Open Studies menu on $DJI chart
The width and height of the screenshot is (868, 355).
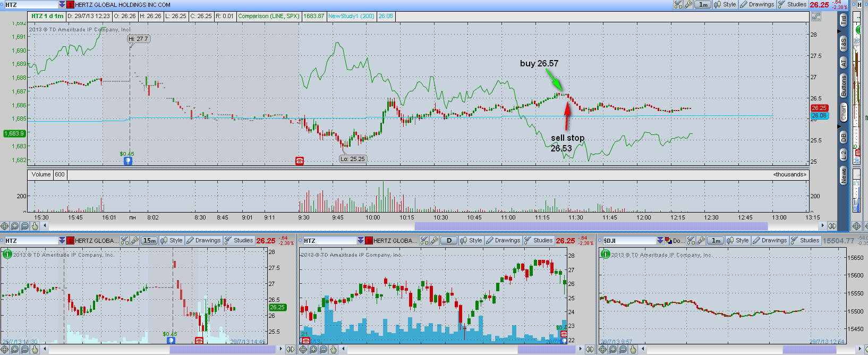[x=805, y=241]
